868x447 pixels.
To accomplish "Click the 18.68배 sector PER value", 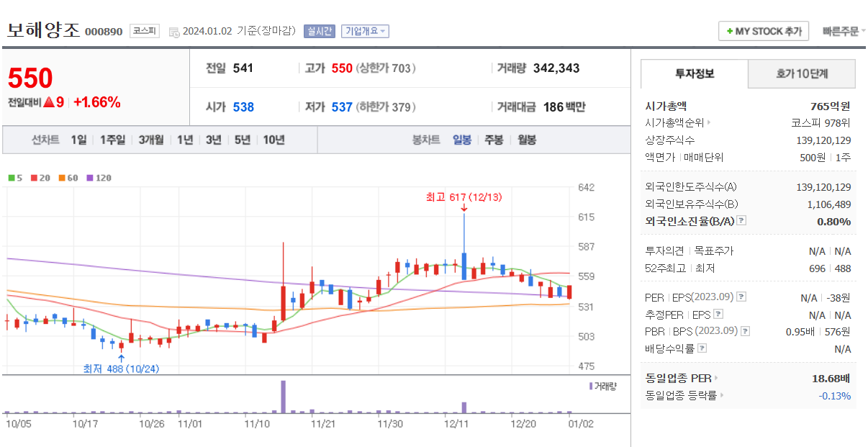I will coord(831,378).
